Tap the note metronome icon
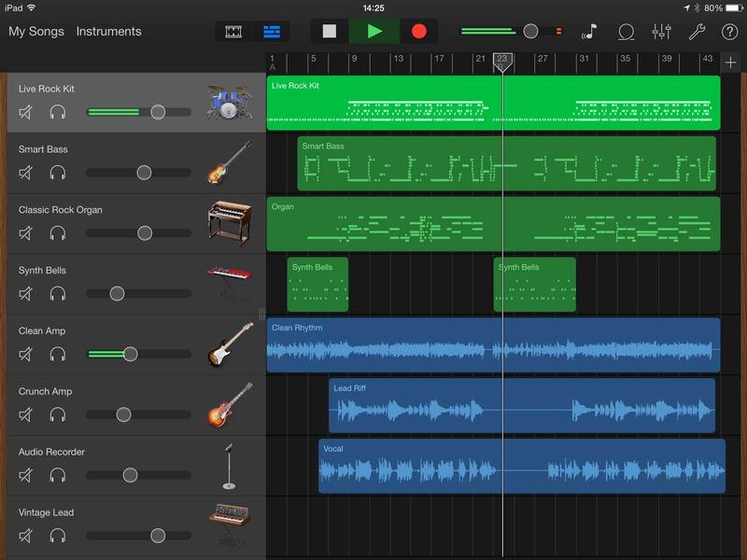Image resolution: width=747 pixels, height=560 pixels. click(x=590, y=32)
